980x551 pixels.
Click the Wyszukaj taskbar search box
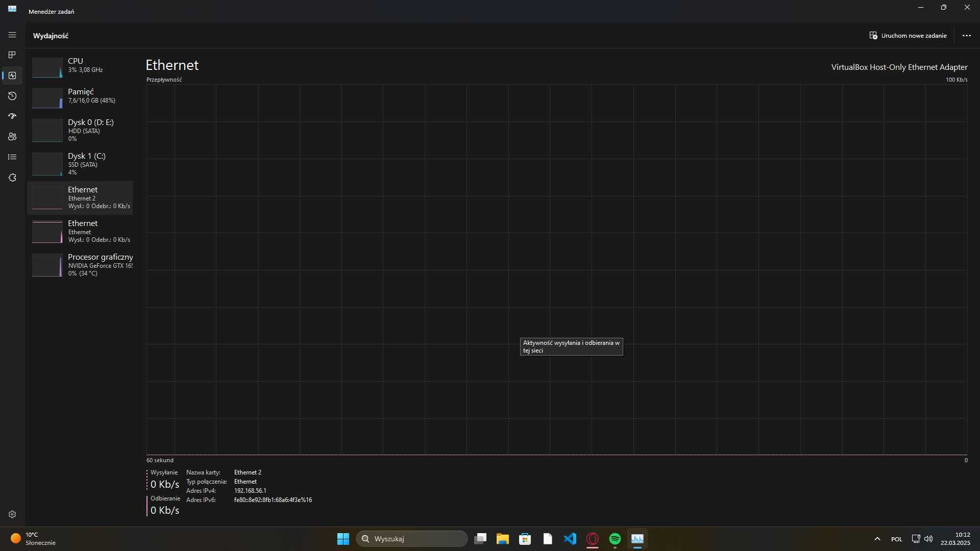[411, 539]
